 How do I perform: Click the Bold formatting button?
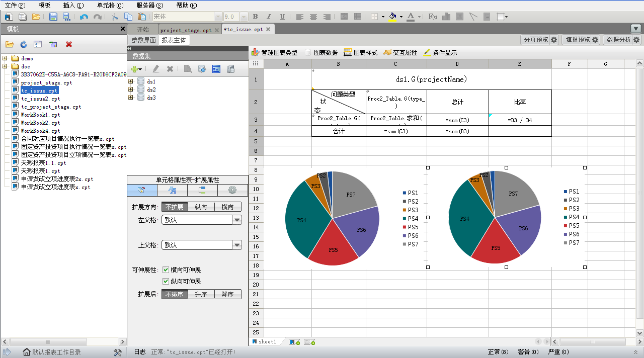click(x=255, y=17)
